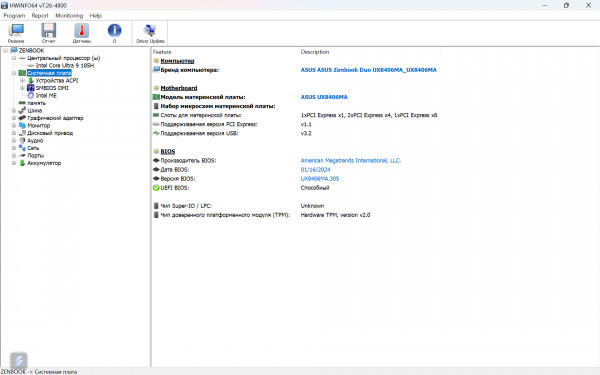Click the green UEFI BIOS check icon

[x=156, y=188]
